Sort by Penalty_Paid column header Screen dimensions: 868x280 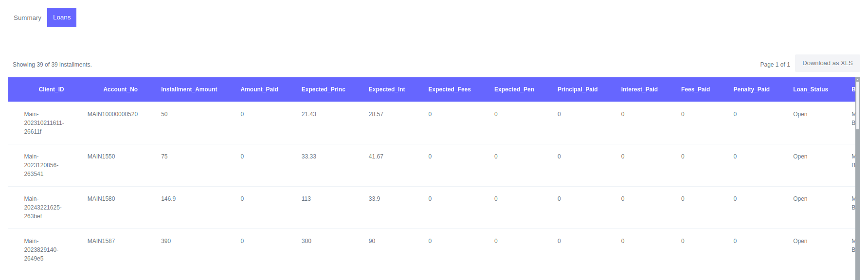click(x=751, y=89)
